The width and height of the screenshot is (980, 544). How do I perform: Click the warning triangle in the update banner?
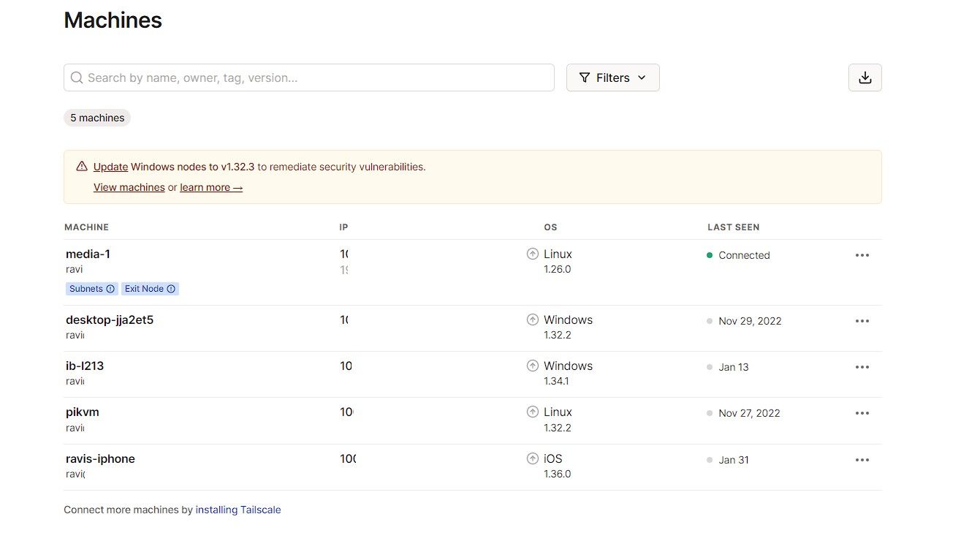pyautogui.click(x=81, y=166)
